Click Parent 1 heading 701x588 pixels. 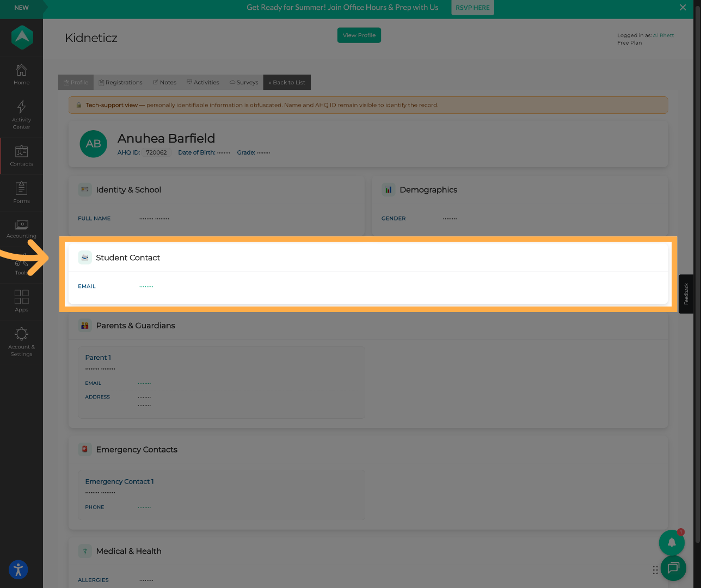98,358
